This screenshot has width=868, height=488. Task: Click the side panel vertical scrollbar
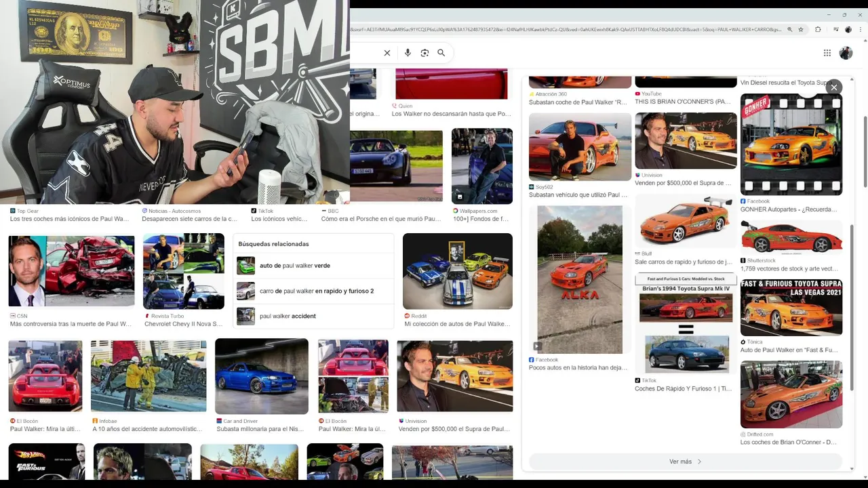tap(852, 308)
